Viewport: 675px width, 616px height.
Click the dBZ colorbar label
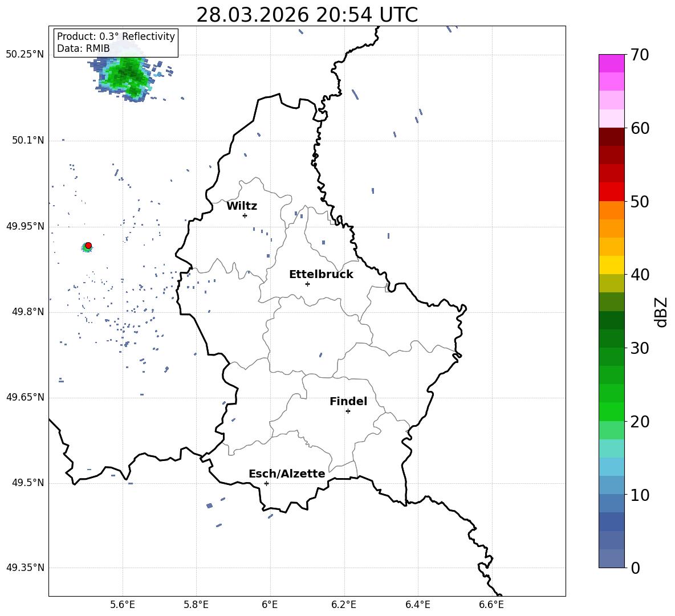[661, 312]
